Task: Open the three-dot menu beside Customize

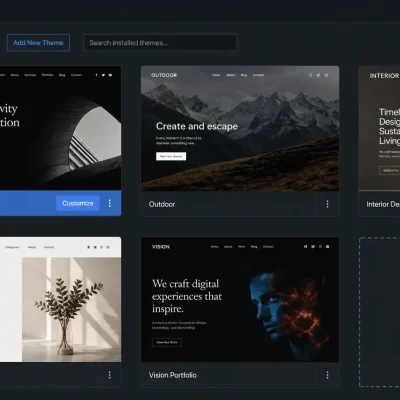Action: 110,203
